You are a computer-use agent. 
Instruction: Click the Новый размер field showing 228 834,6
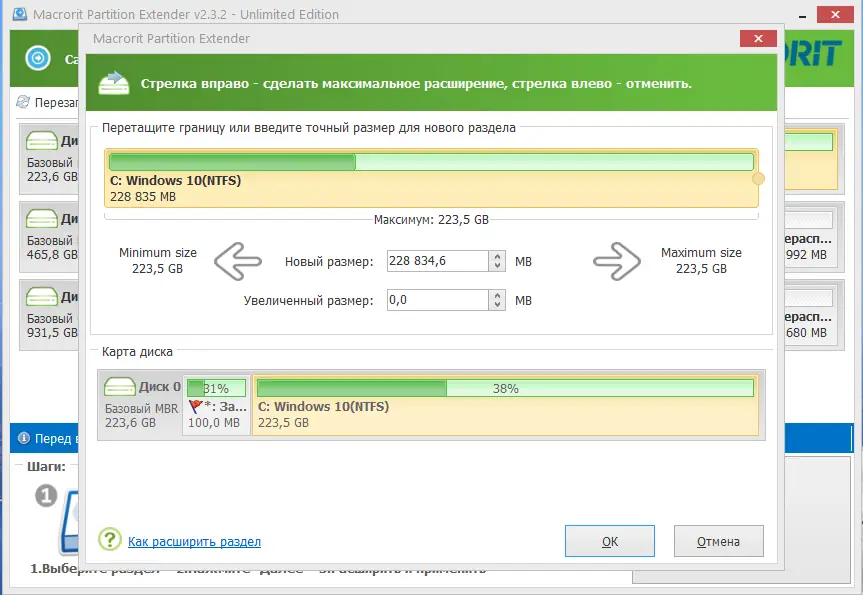point(438,261)
